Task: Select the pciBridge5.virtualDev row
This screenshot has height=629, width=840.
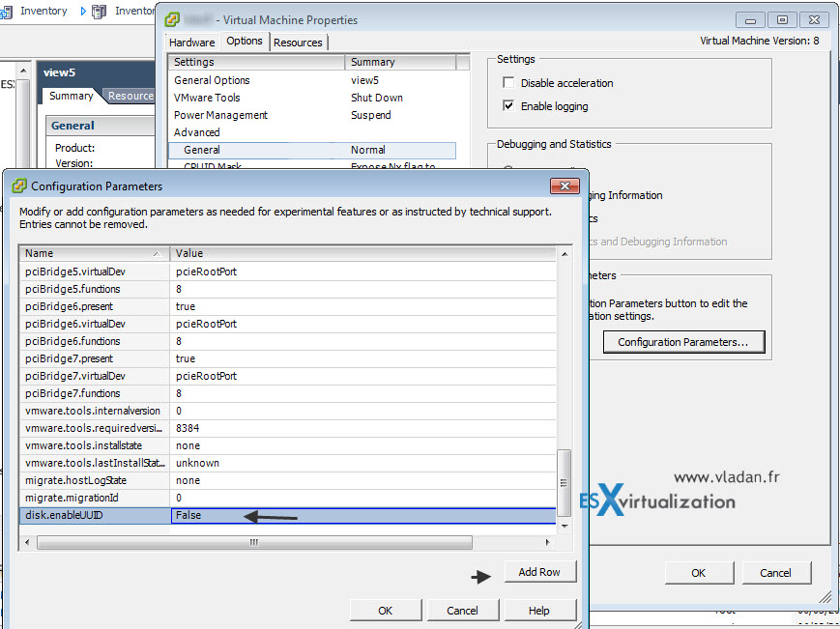Action: point(288,272)
